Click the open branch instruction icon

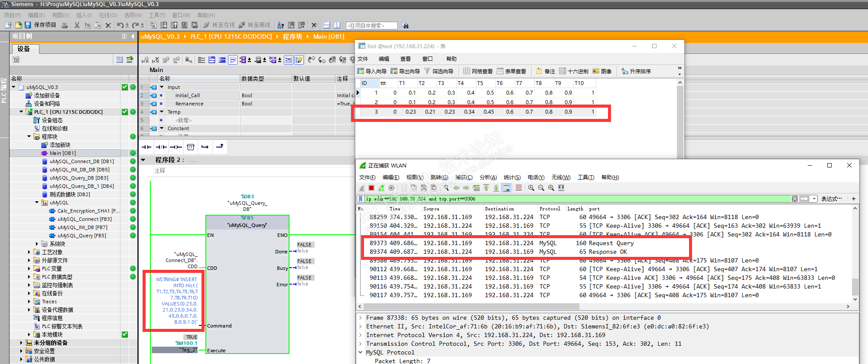[x=205, y=147]
